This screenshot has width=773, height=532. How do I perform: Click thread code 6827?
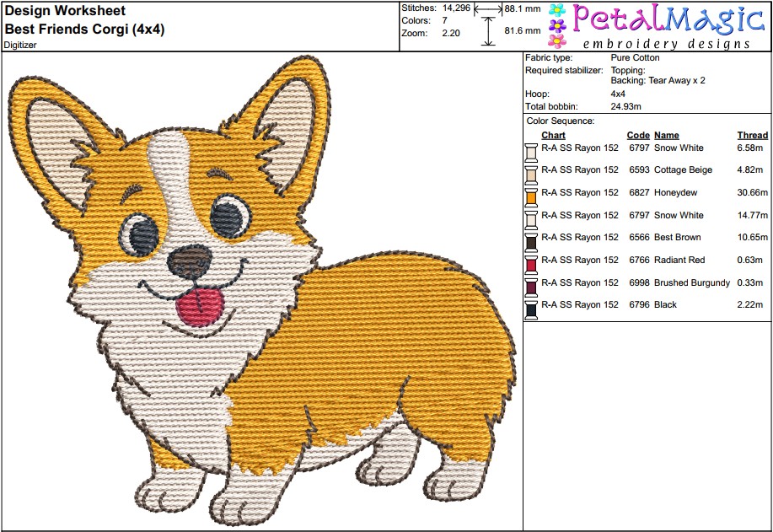640,192
